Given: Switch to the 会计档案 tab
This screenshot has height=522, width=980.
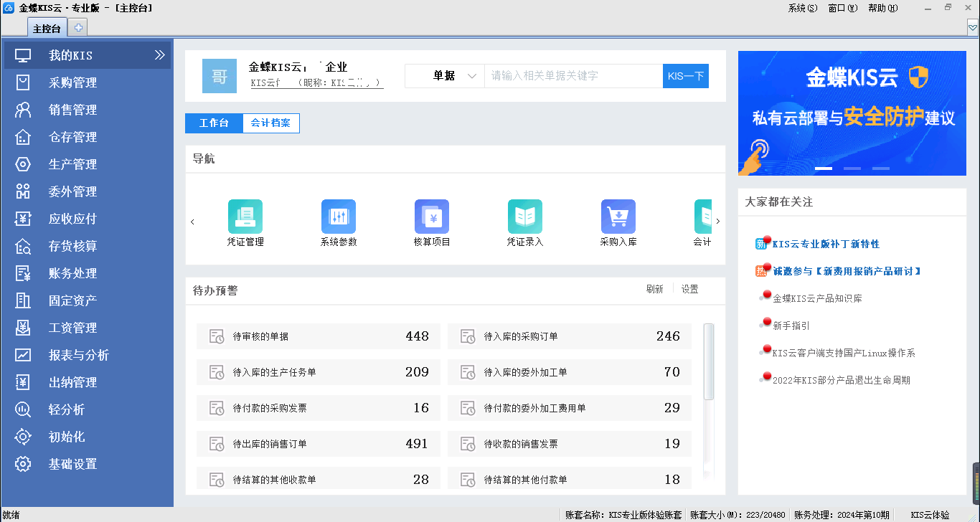Looking at the screenshot, I should point(271,123).
